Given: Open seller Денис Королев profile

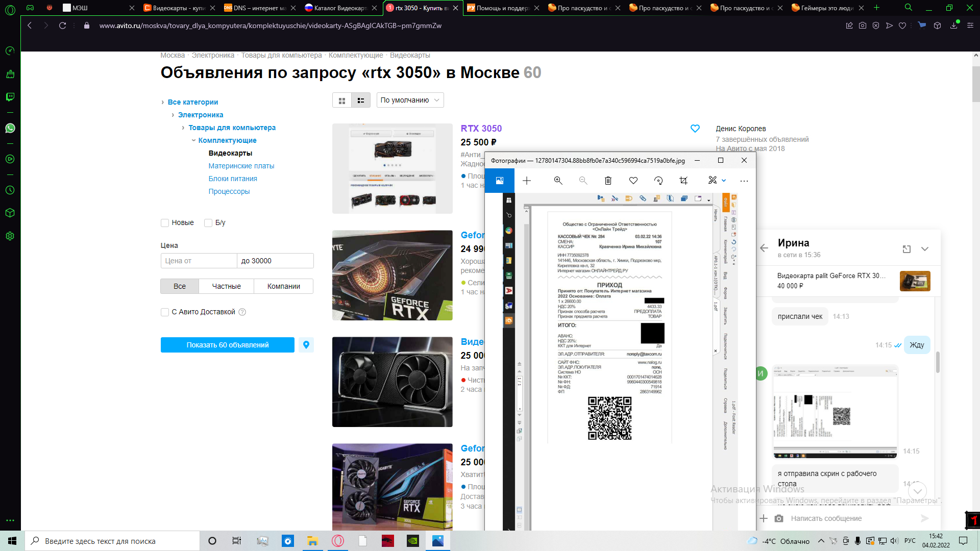Looking at the screenshot, I should pos(741,129).
